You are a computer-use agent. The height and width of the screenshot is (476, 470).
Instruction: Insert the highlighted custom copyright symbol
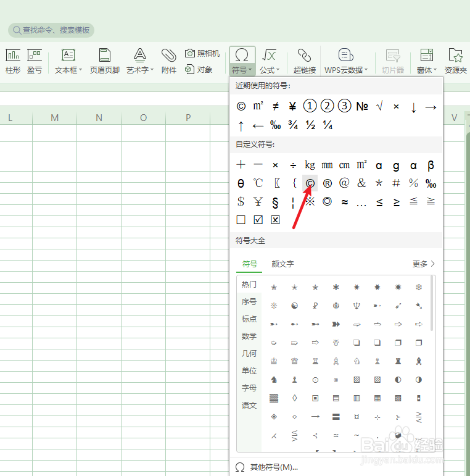point(310,183)
